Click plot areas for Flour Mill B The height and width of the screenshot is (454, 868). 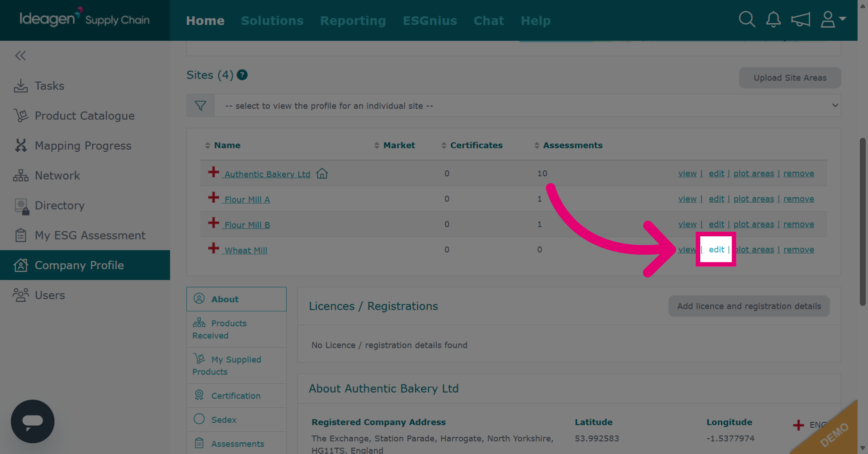pyautogui.click(x=754, y=224)
